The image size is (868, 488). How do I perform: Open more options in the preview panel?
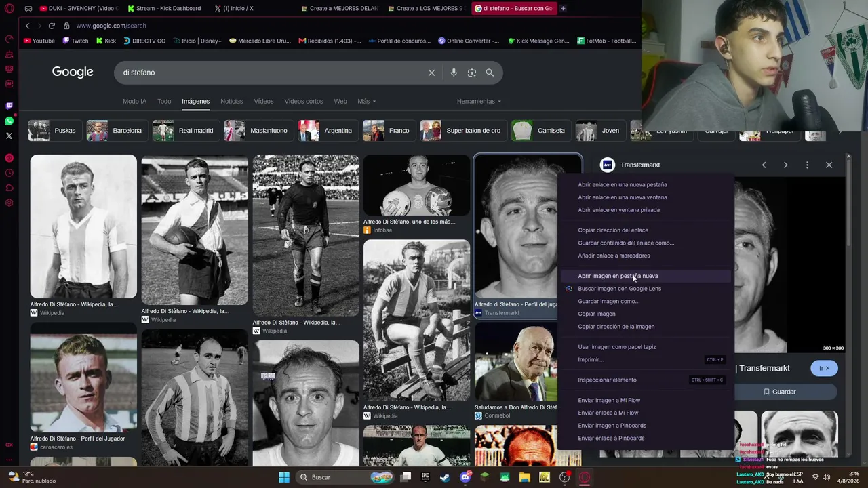pos(807,165)
